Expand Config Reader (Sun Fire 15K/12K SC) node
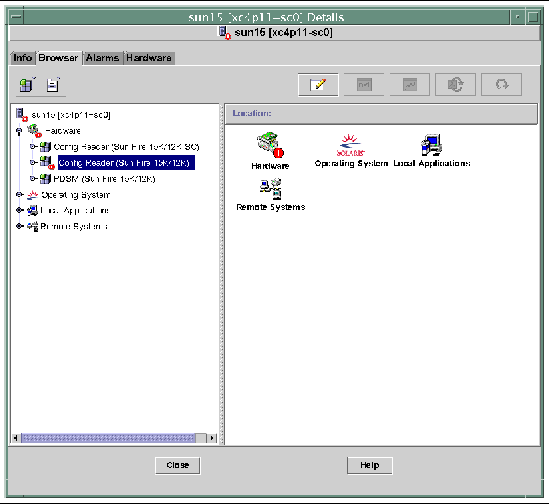 click(33, 146)
